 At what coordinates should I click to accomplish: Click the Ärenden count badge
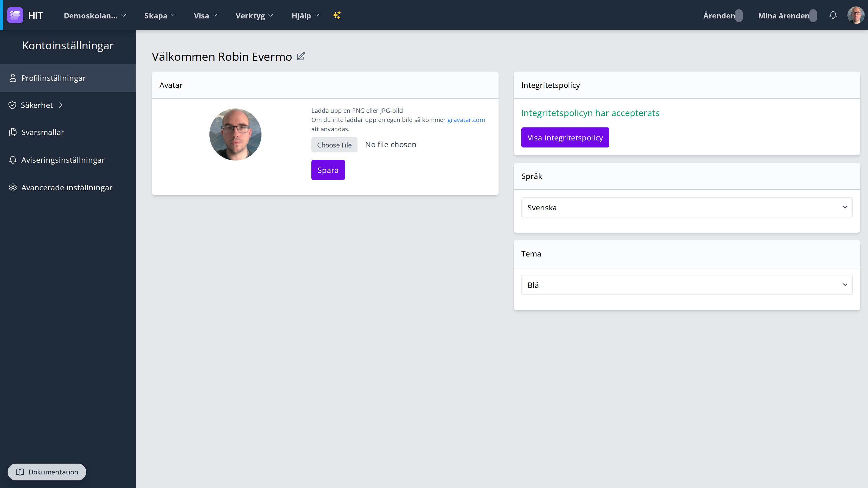[739, 15]
